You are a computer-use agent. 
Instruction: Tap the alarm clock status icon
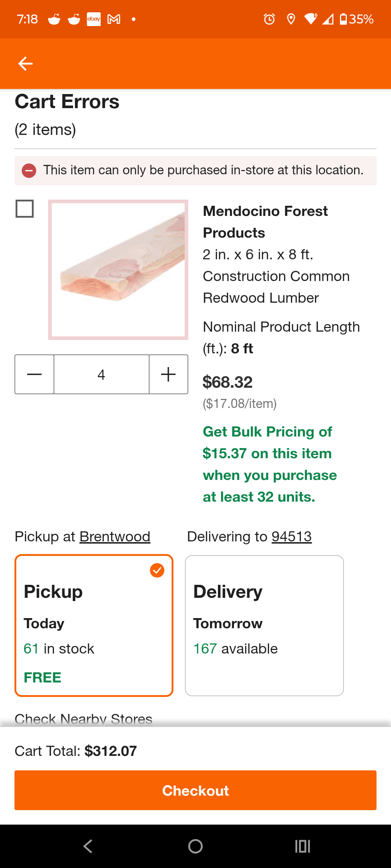coord(269,19)
